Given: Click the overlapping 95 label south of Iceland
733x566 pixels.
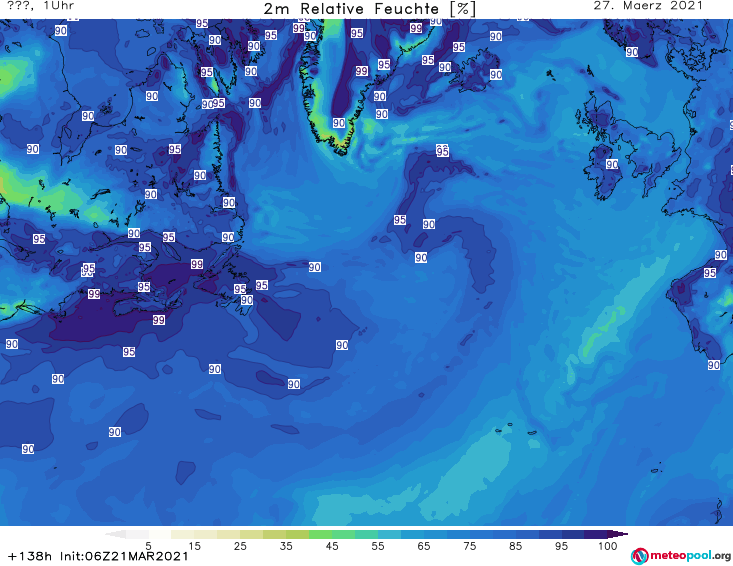Looking at the screenshot, I should (x=442, y=150).
